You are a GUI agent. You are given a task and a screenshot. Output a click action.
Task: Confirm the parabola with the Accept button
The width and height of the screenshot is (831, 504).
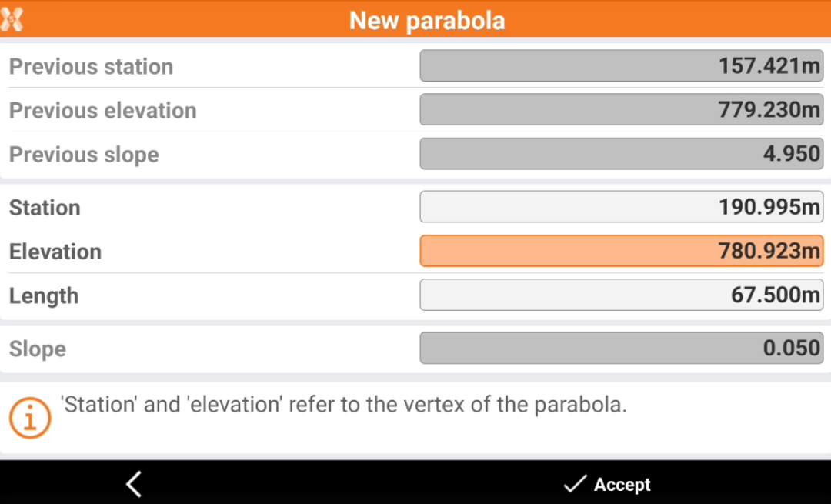pyautogui.click(x=607, y=484)
